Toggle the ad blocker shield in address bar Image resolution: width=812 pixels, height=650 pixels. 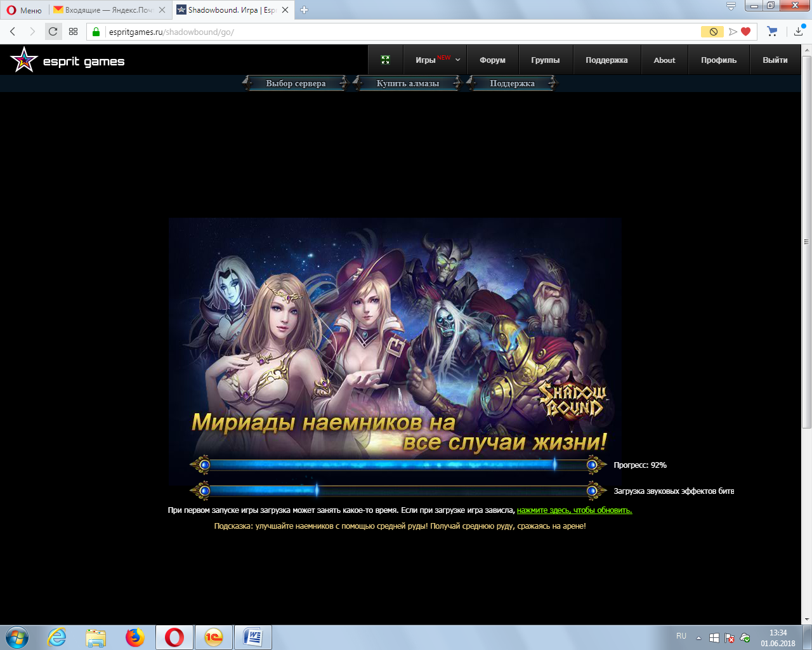click(713, 32)
